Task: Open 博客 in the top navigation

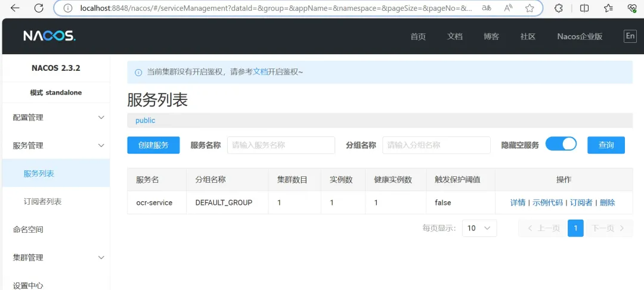Action: [x=491, y=36]
